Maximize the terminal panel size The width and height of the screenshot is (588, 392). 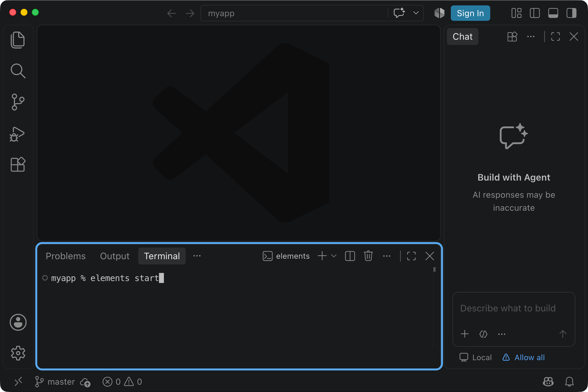click(412, 256)
